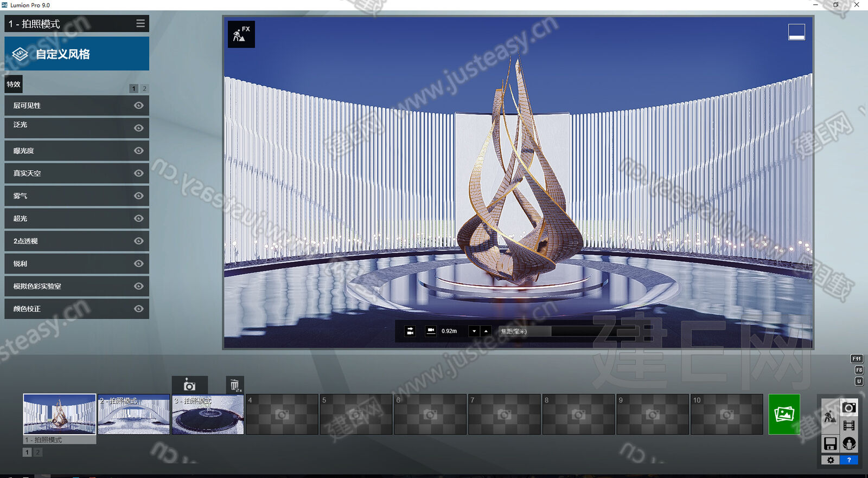
Task: Toggle visibility of 泛光 effect
Action: pyautogui.click(x=139, y=128)
